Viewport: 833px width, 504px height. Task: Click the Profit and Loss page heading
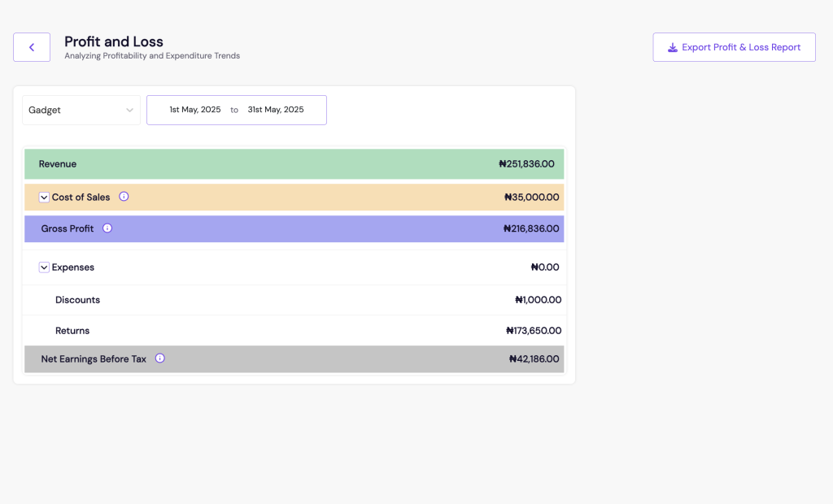(114, 41)
